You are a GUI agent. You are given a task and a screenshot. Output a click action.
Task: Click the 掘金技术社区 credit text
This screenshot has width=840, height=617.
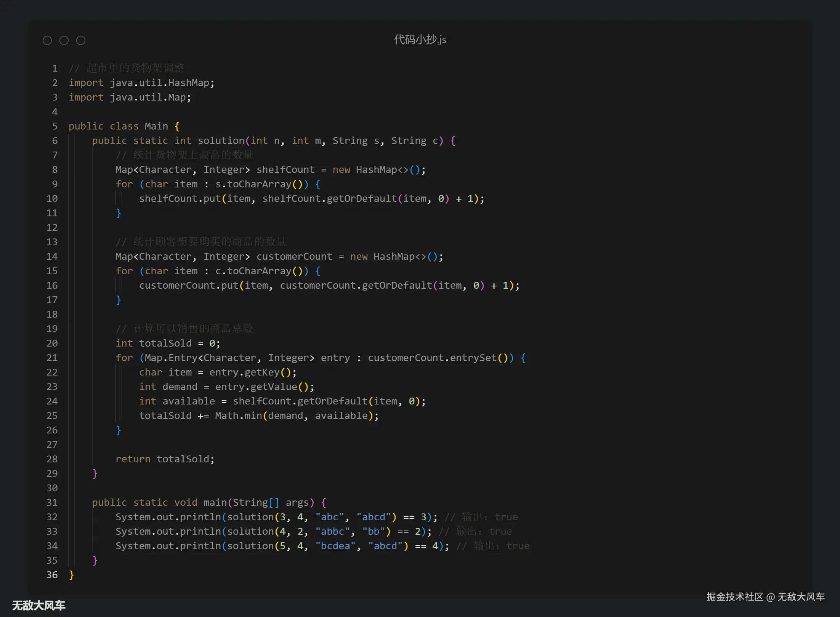coord(735,597)
